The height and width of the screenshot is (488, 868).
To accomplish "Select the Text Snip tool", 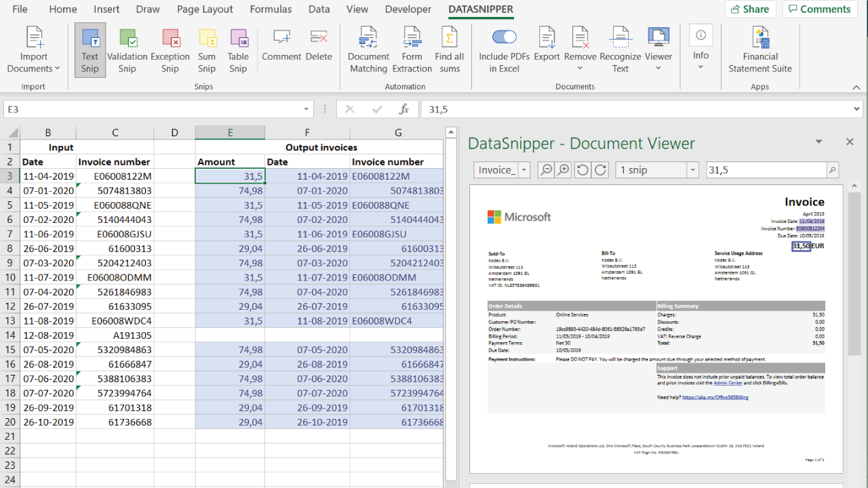I will 90,50.
